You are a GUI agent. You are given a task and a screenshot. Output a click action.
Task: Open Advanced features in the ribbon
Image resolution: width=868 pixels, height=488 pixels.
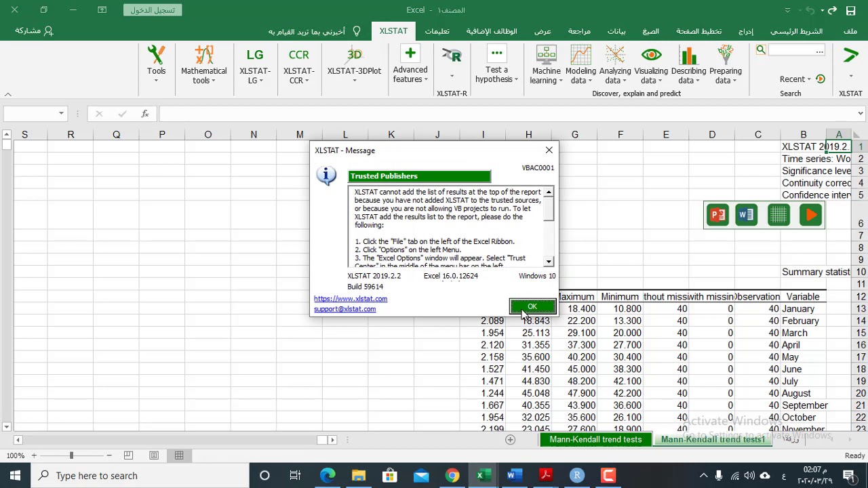(x=410, y=65)
